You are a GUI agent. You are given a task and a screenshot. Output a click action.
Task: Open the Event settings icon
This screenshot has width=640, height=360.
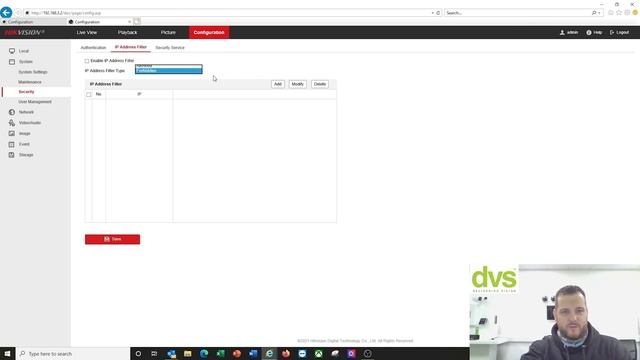pyautogui.click(x=12, y=144)
